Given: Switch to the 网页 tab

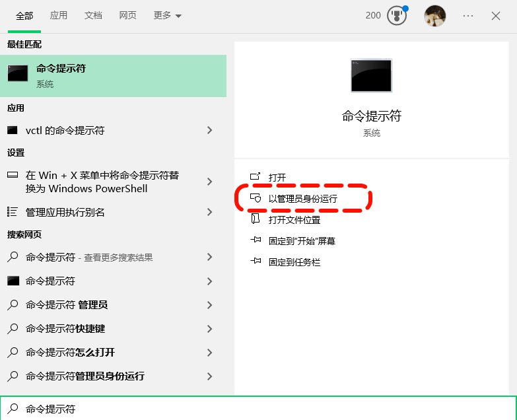Looking at the screenshot, I should coord(127,15).
